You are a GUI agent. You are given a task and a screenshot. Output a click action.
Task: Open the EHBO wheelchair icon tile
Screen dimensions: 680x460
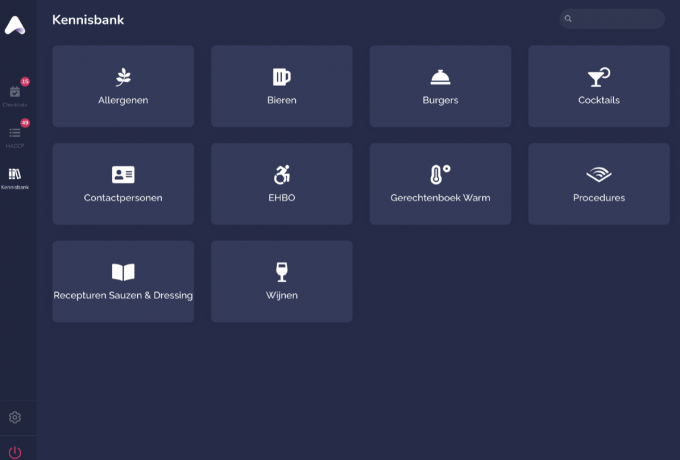(281, 175)
